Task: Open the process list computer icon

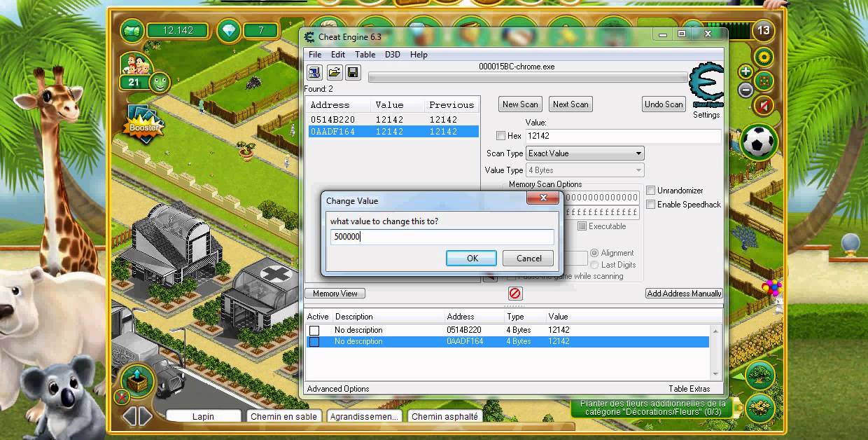Action: point(314,72)
